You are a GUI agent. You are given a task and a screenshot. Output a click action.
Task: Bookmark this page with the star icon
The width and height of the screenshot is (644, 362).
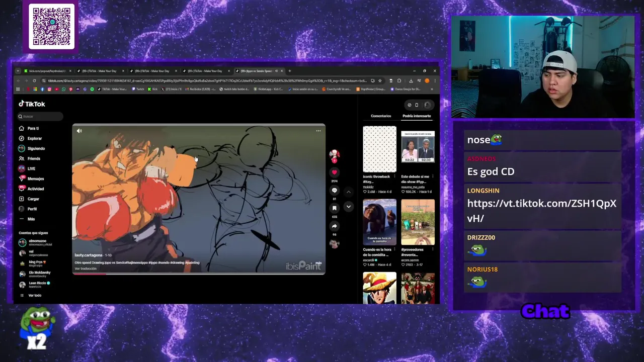pos(380,81)
